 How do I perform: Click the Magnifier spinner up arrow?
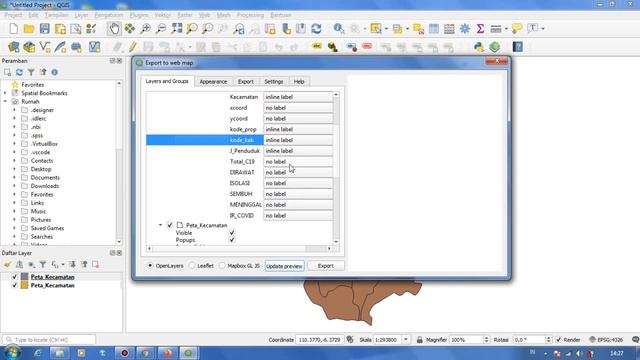[486, 338]
